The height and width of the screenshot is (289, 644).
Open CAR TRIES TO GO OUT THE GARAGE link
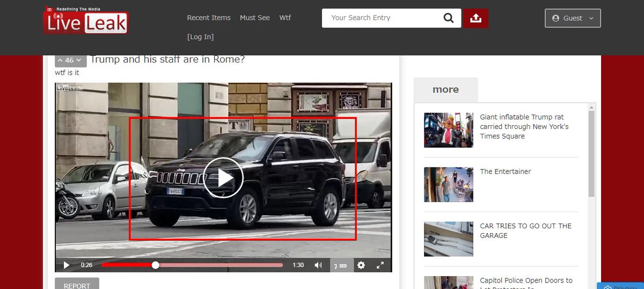point(526,231)
